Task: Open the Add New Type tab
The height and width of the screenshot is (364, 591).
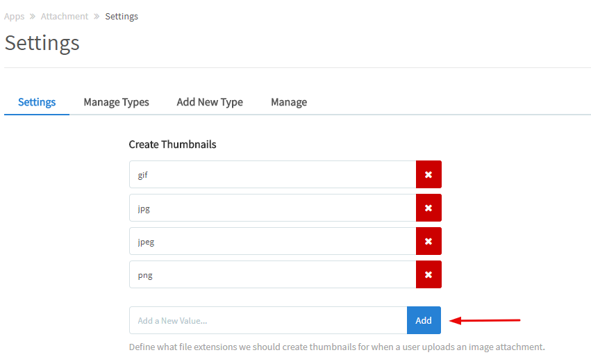Action: click(210, 101)
